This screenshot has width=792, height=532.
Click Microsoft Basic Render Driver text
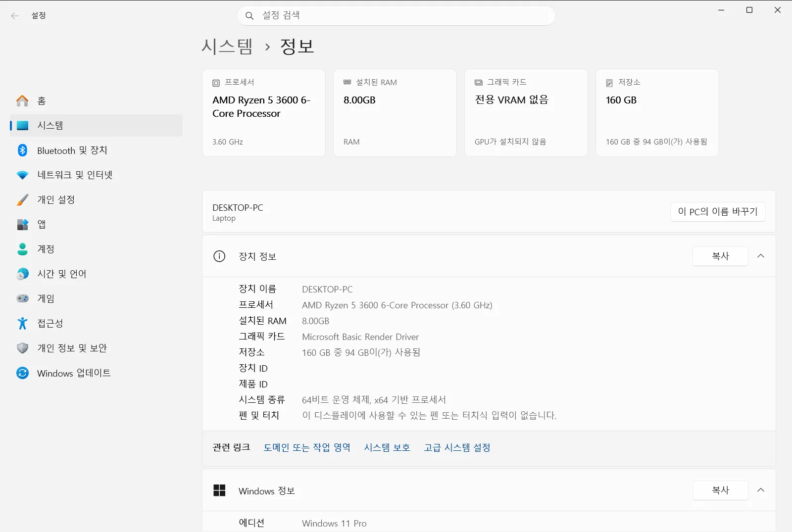pyautogui.click(x=360, y=337)
